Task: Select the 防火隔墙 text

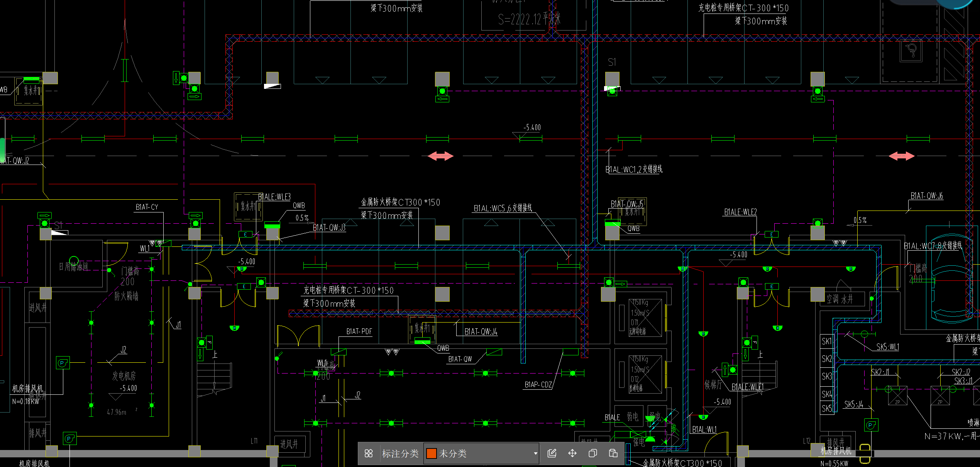Action: [127, 296]
